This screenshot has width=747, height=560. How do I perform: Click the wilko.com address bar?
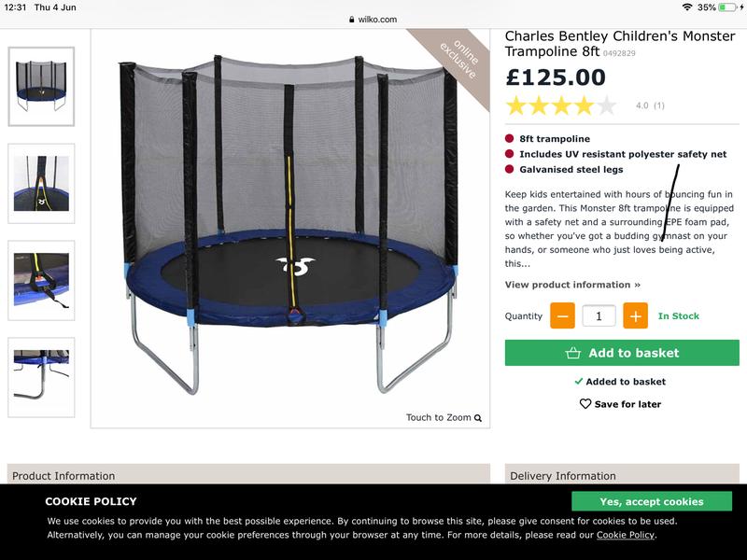(x=373, y=20)
